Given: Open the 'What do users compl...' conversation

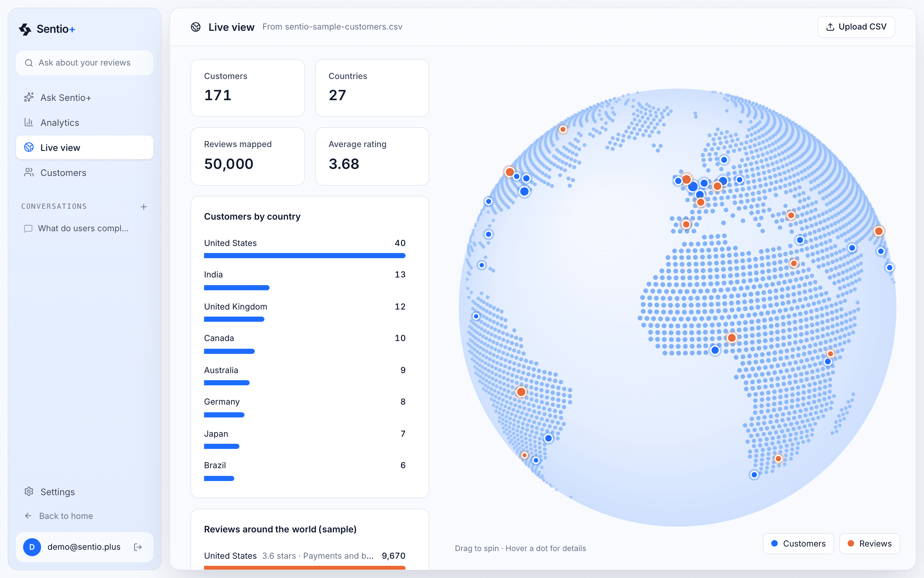Looking at the screenshot, I should 85,229.
